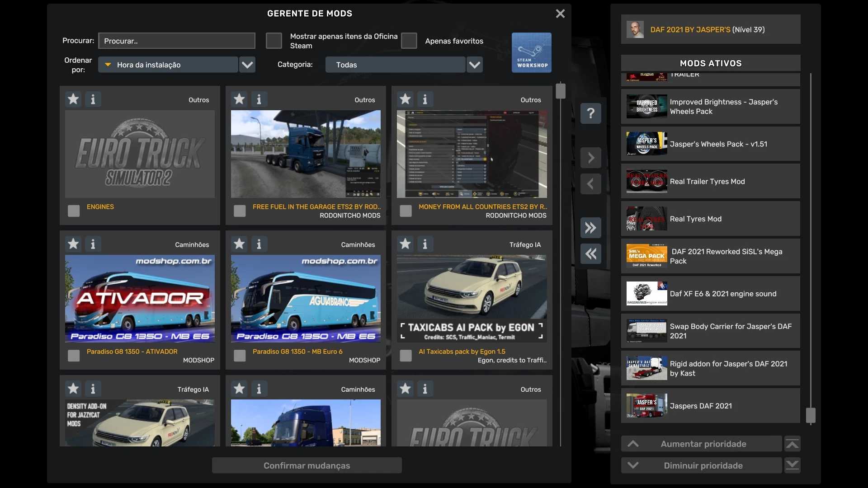Toggle the Apenas favoritos checkbox
The height and width of the screenshot is (488, 868).
click(x=409, y=41)
